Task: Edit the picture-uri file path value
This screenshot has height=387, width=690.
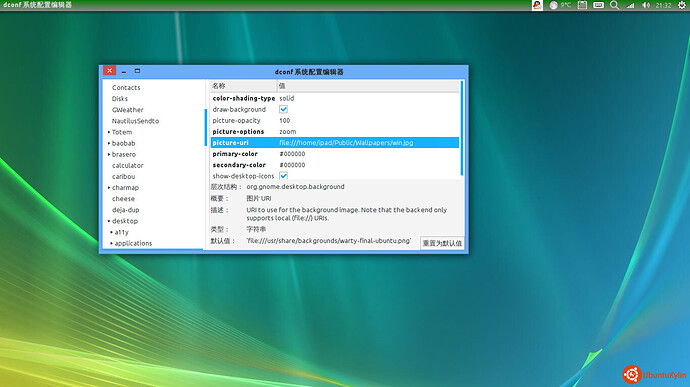Action: [346, 143]
